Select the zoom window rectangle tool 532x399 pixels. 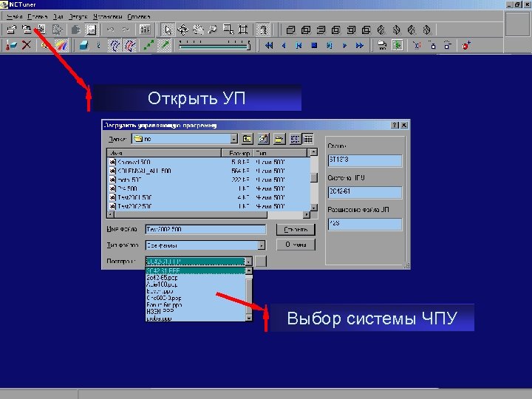pyautogui.click(x=228, y=30)
